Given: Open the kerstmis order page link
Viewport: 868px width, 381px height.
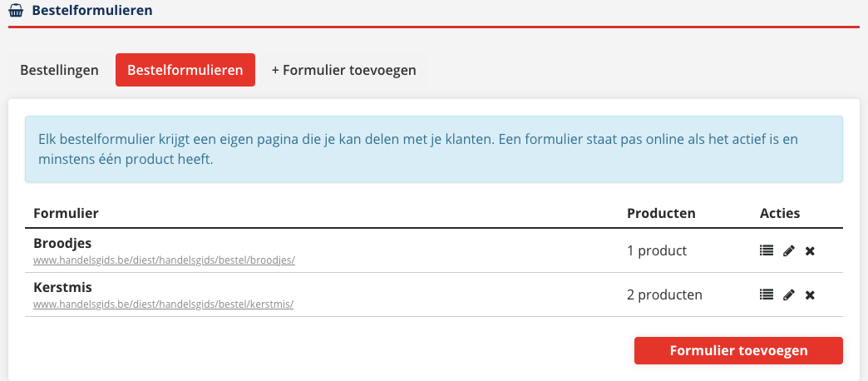Looking at the screenshot, I should click(163, 304).
